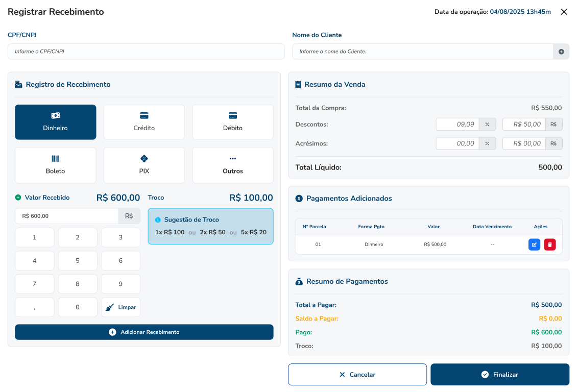Delete payment installment 01

point(550,245)
